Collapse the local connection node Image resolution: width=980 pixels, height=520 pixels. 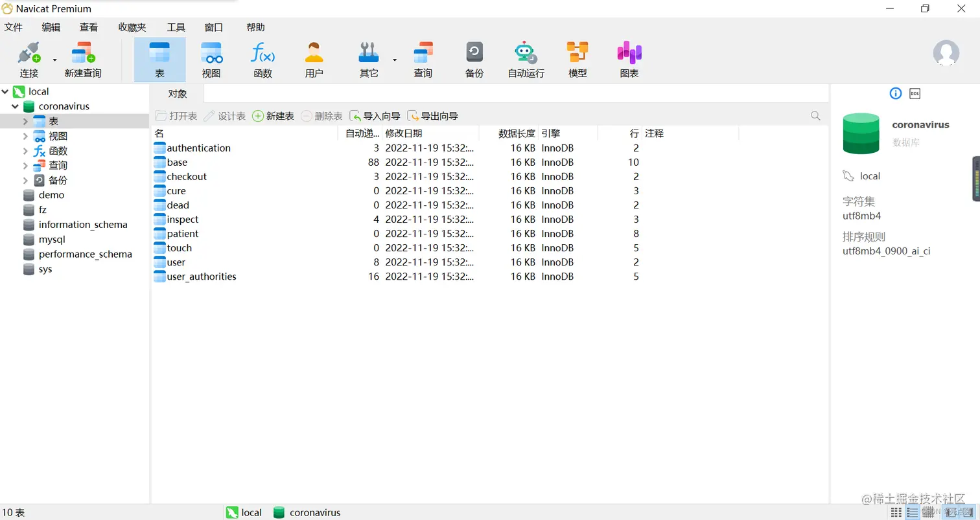pos(5,91)
